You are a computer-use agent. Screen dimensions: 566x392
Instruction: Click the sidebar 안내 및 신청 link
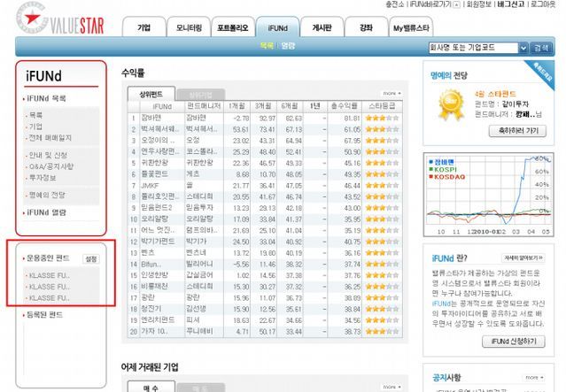coord(48,155)
